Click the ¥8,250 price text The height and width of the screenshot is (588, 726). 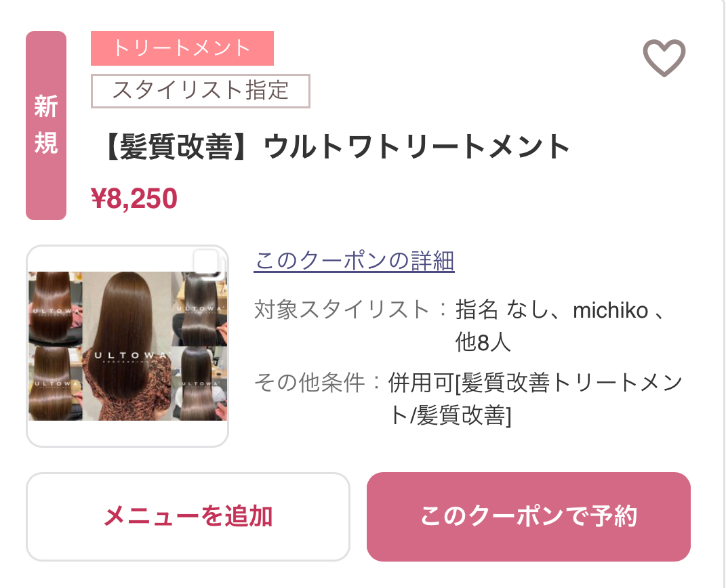(134, 198)
